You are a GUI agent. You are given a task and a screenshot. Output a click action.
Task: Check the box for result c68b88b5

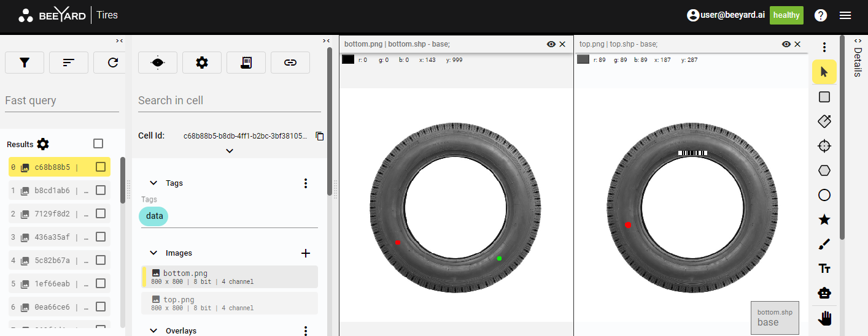(x=101, y=167)
